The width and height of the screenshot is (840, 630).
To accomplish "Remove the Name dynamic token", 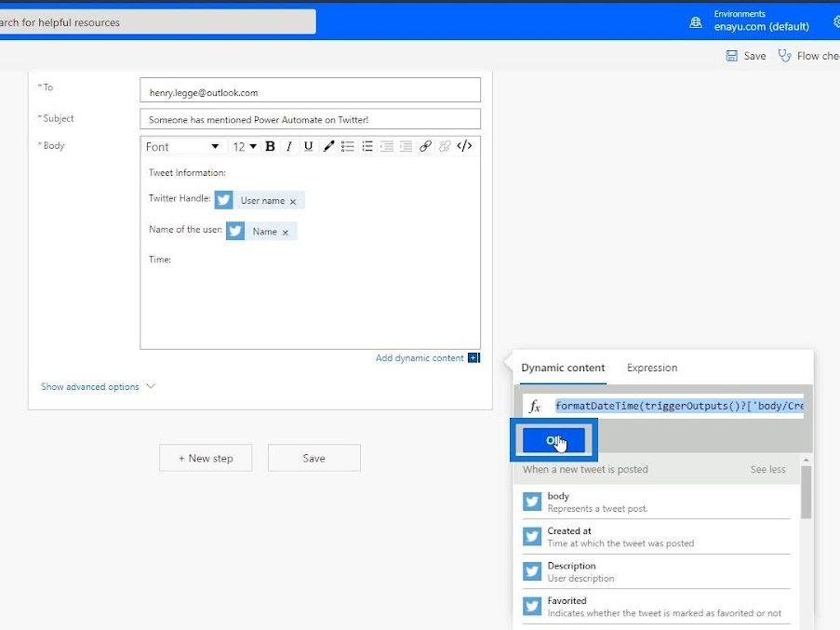I will 286,233.
